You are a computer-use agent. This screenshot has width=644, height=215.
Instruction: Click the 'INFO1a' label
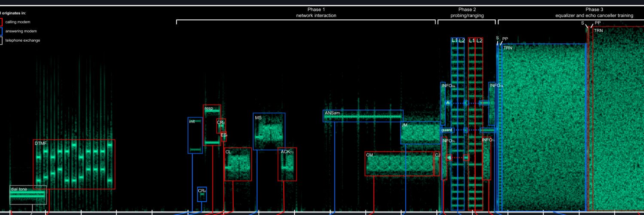pos(496,86)
